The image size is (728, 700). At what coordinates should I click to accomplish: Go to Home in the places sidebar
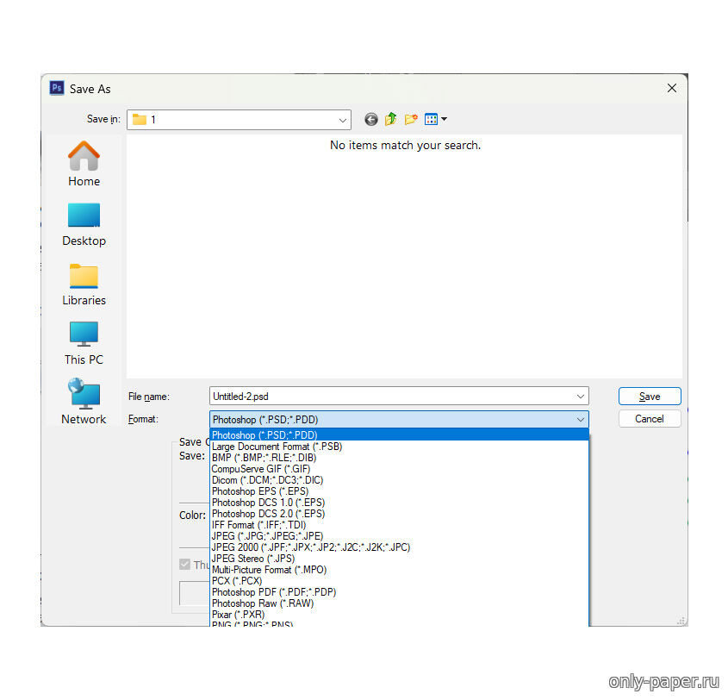coord(84,164)
